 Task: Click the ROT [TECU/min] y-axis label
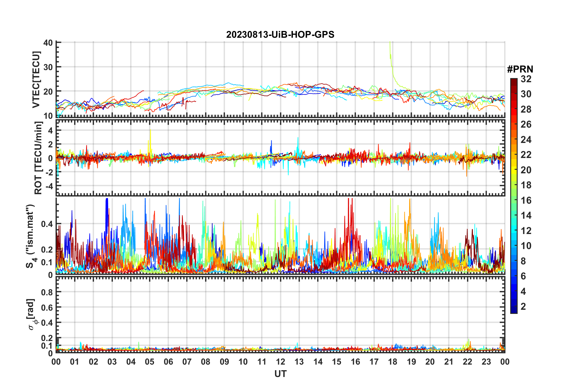click(38, 158)
